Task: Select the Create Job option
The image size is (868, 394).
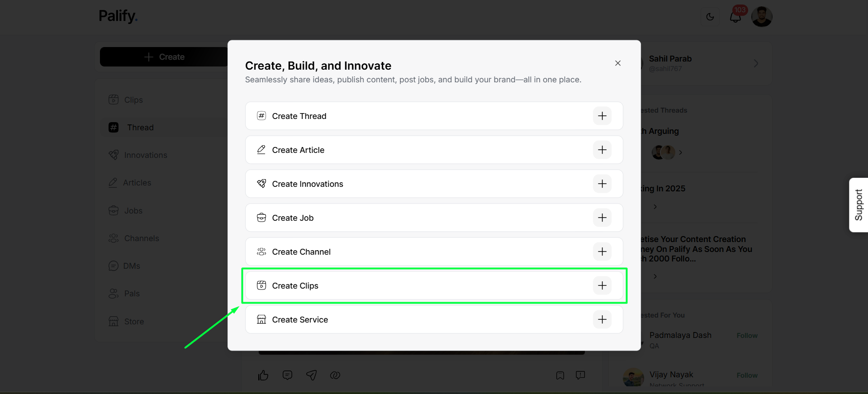Action: tap(434, 218)
